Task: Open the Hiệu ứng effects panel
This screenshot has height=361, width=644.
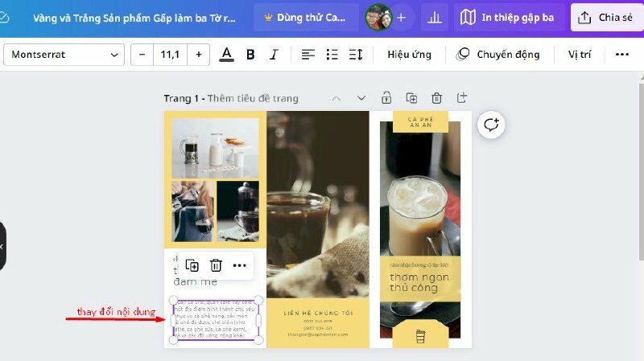Action: tap(409, 55)
